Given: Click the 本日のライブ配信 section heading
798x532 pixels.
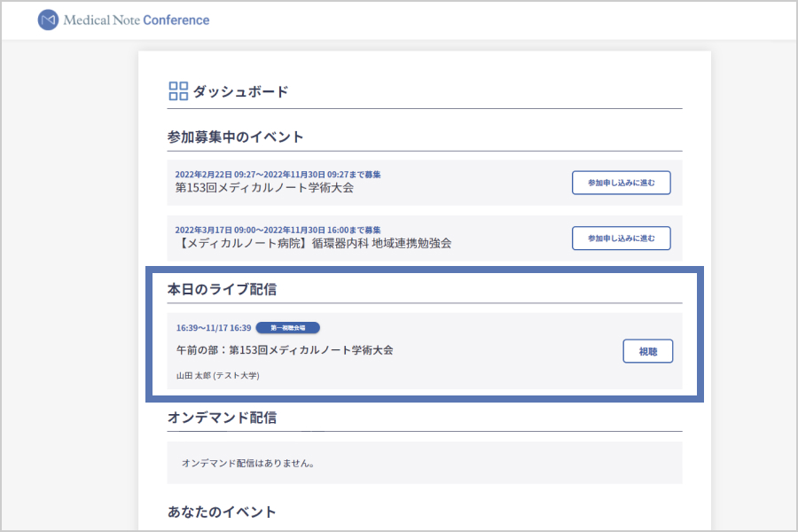Looking at the screenshot, I should coord(222,289).
